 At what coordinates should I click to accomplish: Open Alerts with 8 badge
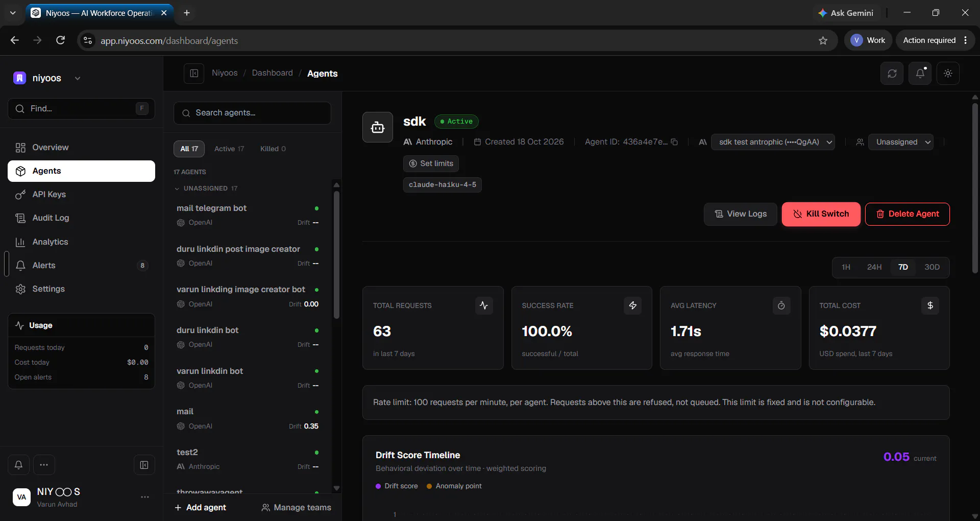click(81, 266)
